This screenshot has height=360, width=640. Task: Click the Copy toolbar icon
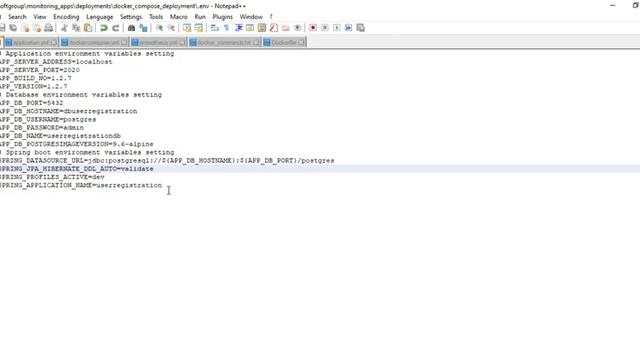76,28
